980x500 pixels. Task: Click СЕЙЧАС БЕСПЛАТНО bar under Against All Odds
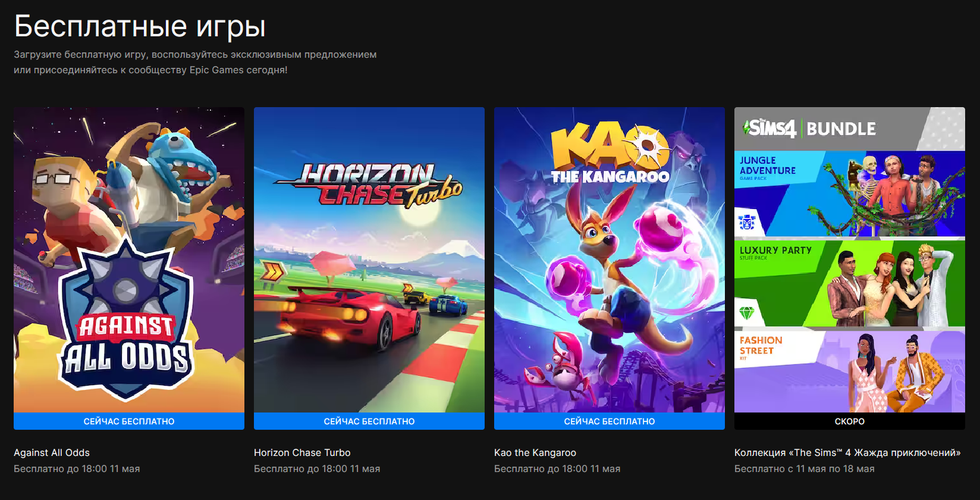129,421
